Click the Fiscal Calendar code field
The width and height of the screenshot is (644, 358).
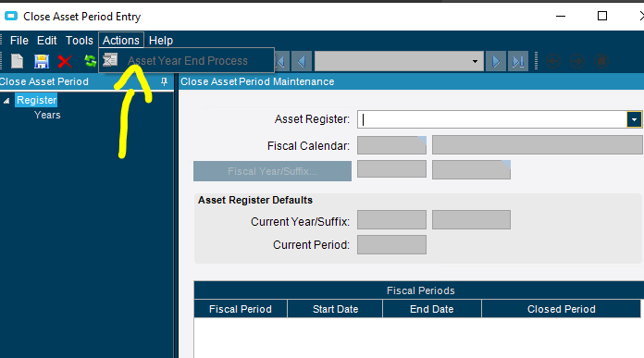pyautogui.click(x=391, y=145)
